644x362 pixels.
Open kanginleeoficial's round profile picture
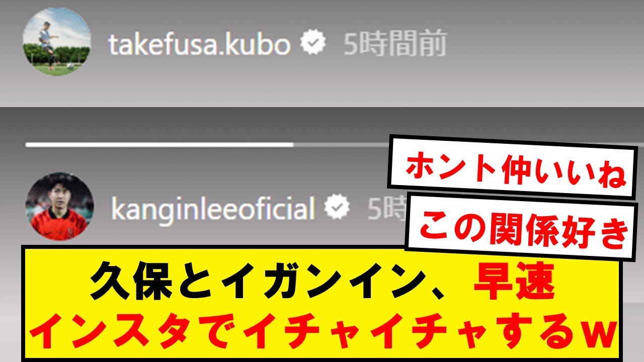coord(59,207)
